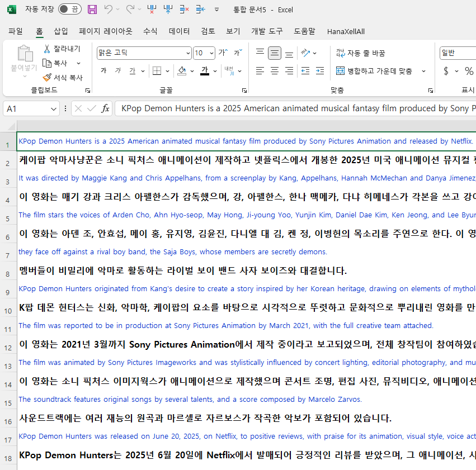The image size is (476, 470).
Task: Click the Undo arrow icon
Action: click(108, 10)
